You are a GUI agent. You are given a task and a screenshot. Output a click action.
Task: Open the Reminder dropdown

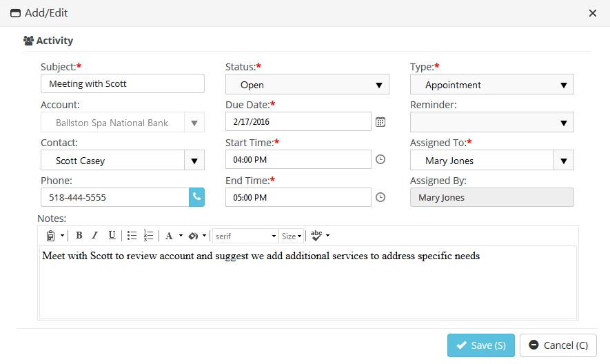(x=491, y=122)
